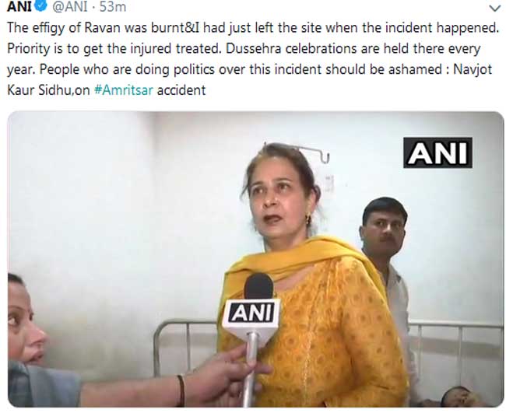Expand the tweet options chevron
This screenshot has height=420, width=506.
coord(494,9)
